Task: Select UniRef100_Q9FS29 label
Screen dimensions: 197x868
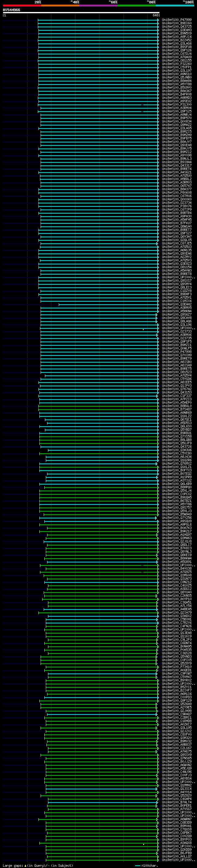Action: pos(177,700)
